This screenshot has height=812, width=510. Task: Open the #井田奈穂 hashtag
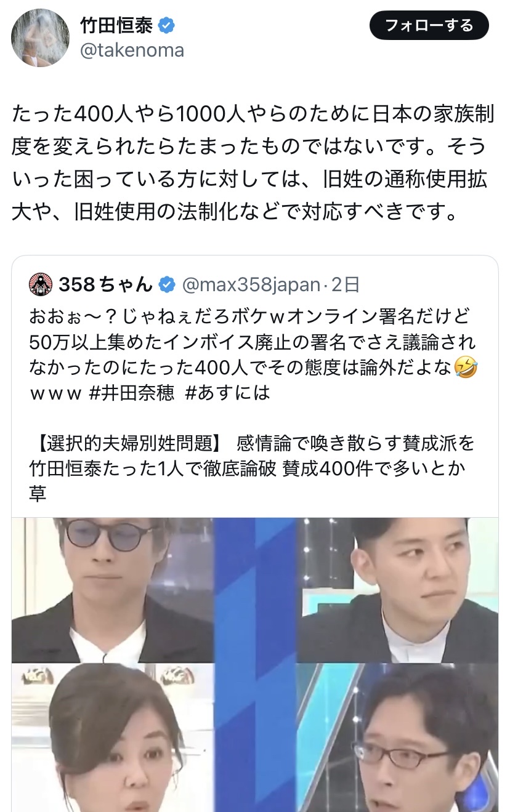pos(132,393)
